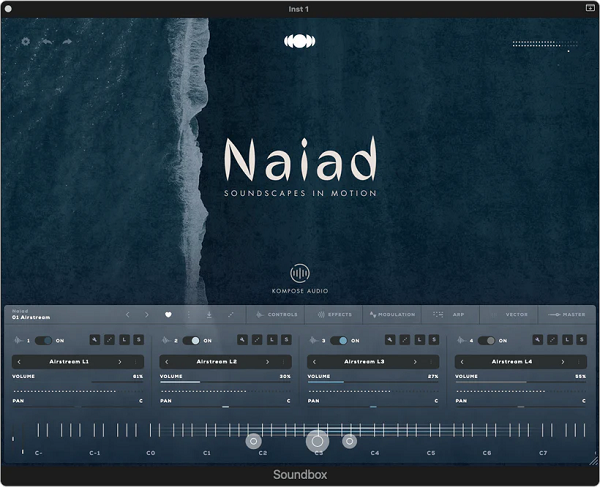Image resolution: width=600 pixels, height=487 pixels.
Task: Click the Kompose Audio logo
Action: click(300, 279)
